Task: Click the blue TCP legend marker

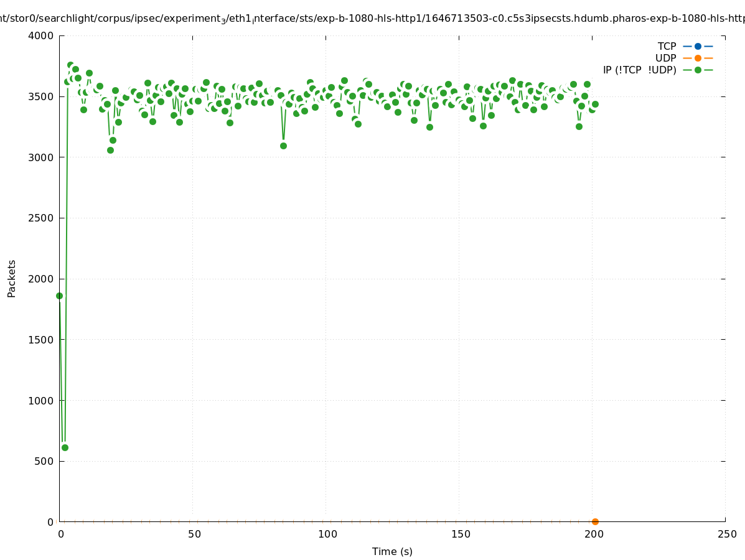Action: [698, 46]
